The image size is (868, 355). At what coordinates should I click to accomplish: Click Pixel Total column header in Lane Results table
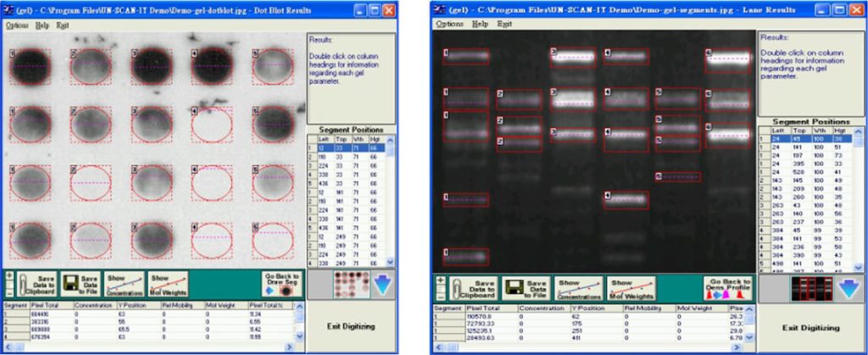(x=492, y=308)
